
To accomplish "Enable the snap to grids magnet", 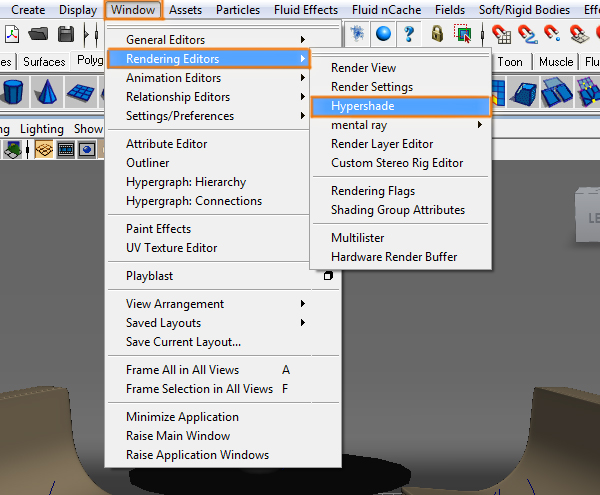I will click(x=502, y=34).
